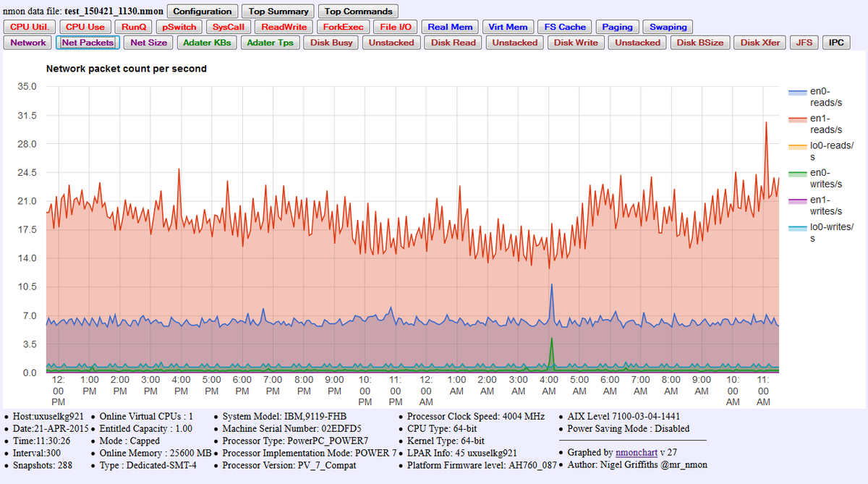Open the Configuration view

(203, 12)
